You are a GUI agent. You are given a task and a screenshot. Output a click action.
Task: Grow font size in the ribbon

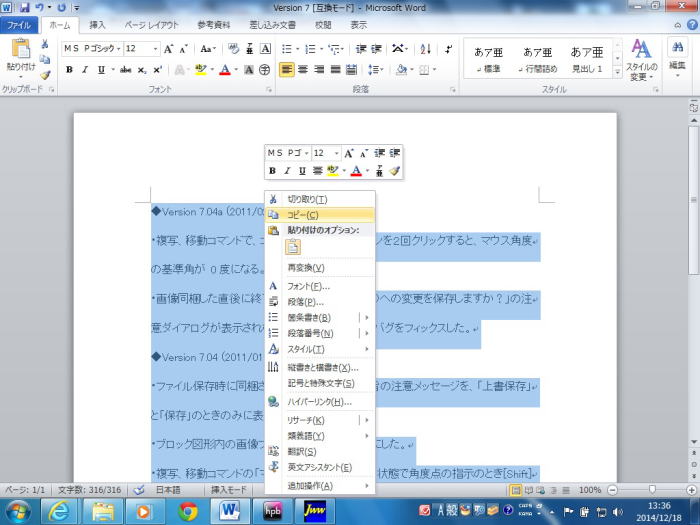(x=168, y=49)
